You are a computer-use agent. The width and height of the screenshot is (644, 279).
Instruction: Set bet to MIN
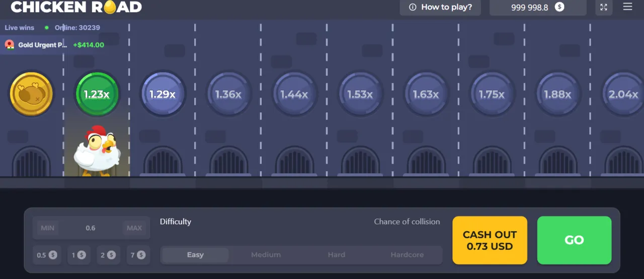click(48, 228)
